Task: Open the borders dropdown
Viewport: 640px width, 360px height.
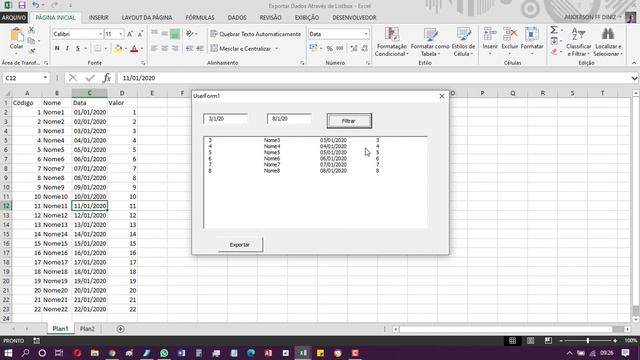Action: click(106, 49)
